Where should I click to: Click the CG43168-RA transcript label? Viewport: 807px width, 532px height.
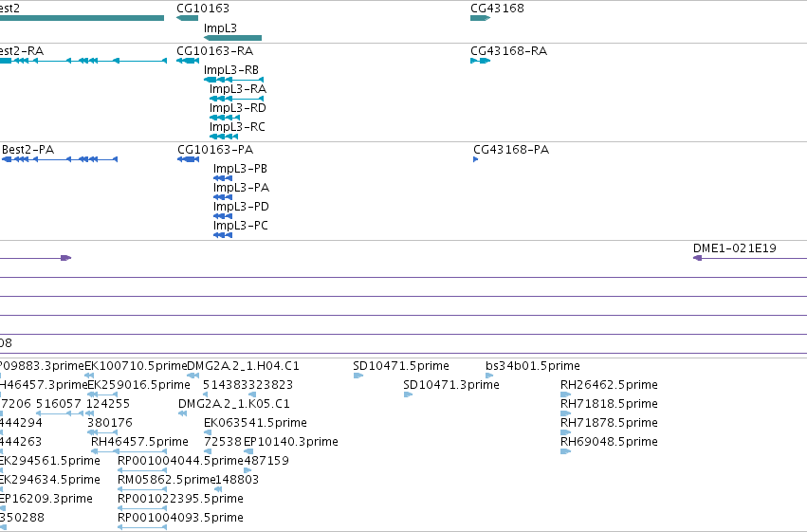[509, 51]
